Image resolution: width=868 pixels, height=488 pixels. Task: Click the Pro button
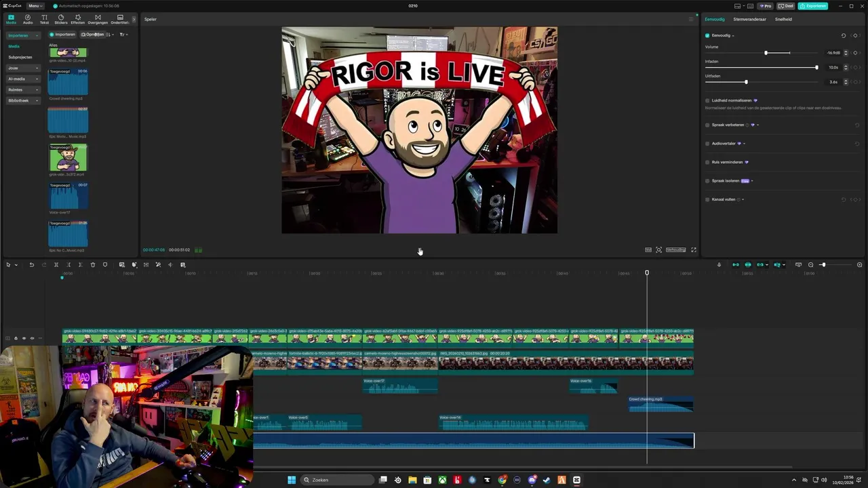pos(766,5)
